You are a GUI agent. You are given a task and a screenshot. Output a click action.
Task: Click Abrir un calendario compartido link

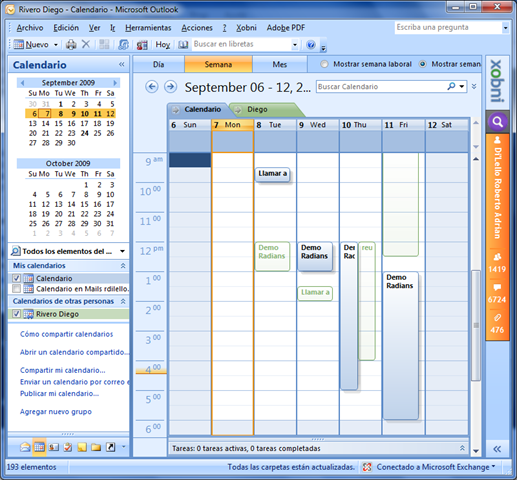[74, 352]
